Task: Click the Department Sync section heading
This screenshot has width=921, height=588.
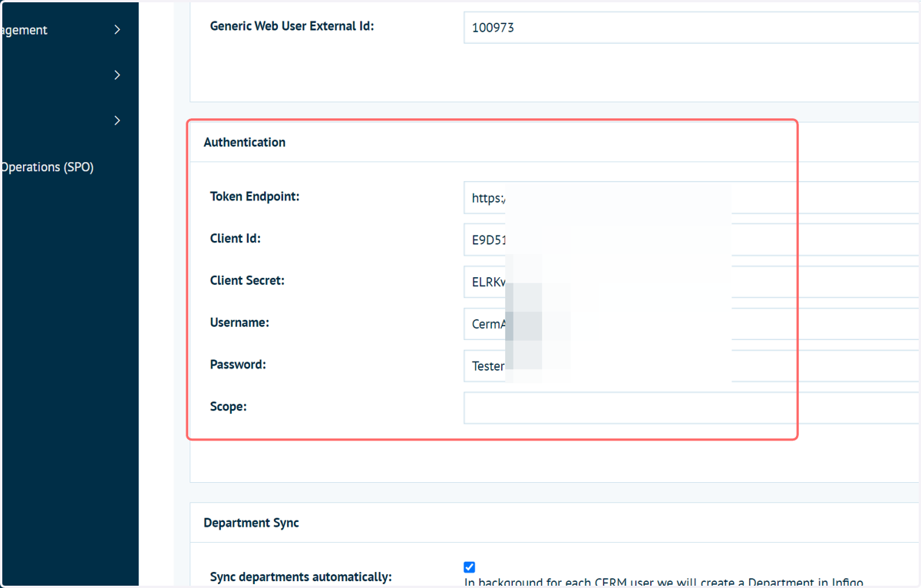Action: click(251, 523)
